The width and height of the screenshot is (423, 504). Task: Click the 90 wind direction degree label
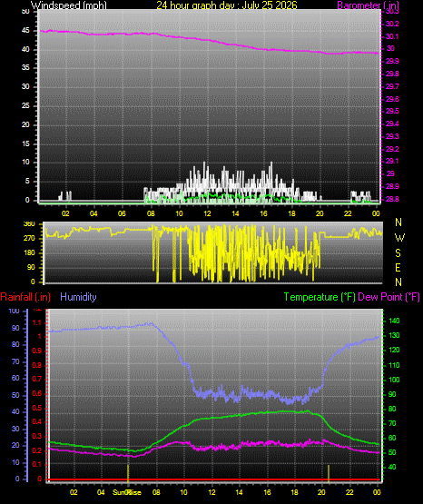(x=31, y=267)
